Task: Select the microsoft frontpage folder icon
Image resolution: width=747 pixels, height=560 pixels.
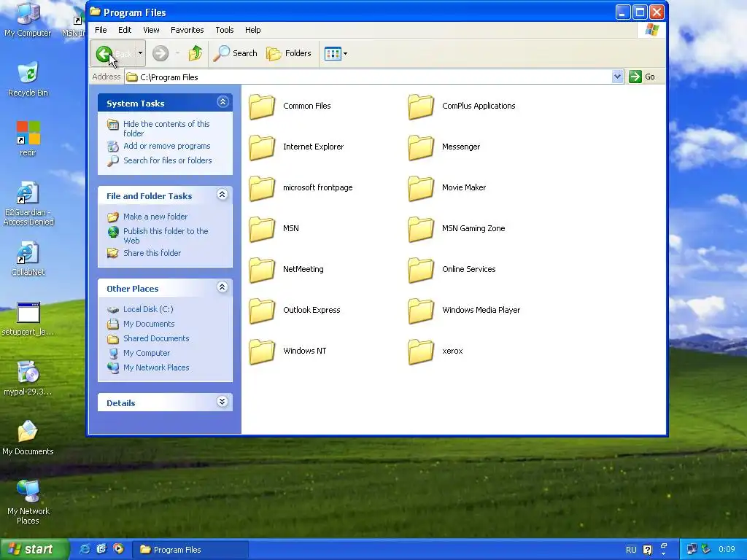Action: [262, 188]
